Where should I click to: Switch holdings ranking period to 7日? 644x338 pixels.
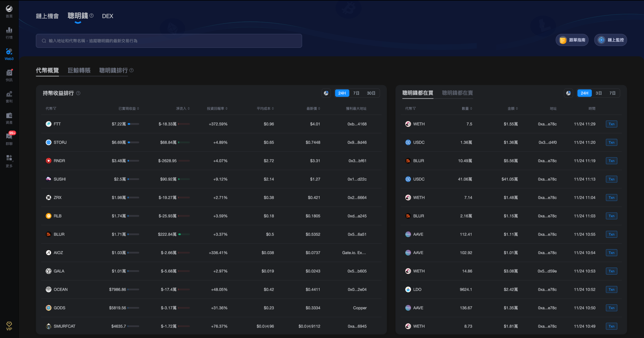[356, 93]
